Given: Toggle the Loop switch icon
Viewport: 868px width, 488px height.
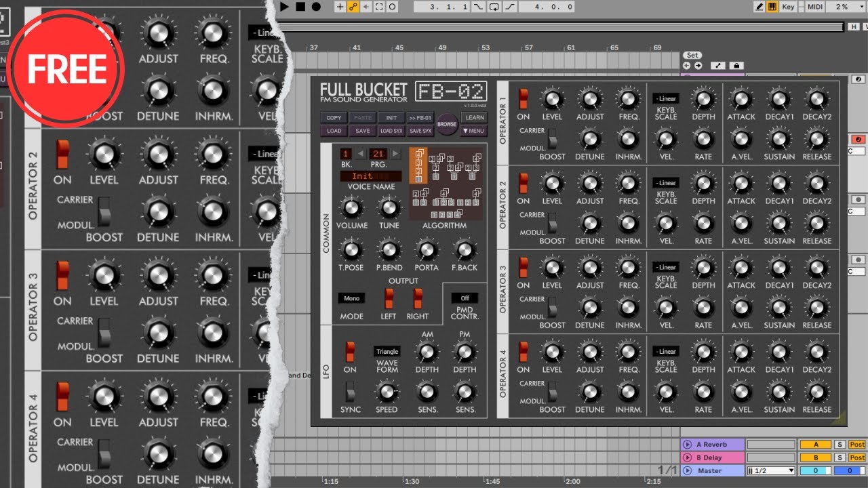Looking at the screenshot, I should coord(494,7).
